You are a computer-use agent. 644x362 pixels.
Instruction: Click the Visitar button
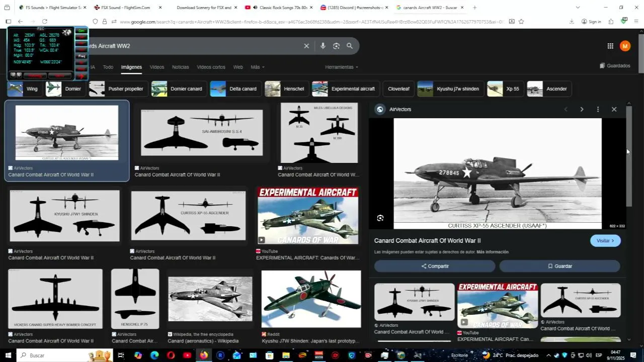605,241
